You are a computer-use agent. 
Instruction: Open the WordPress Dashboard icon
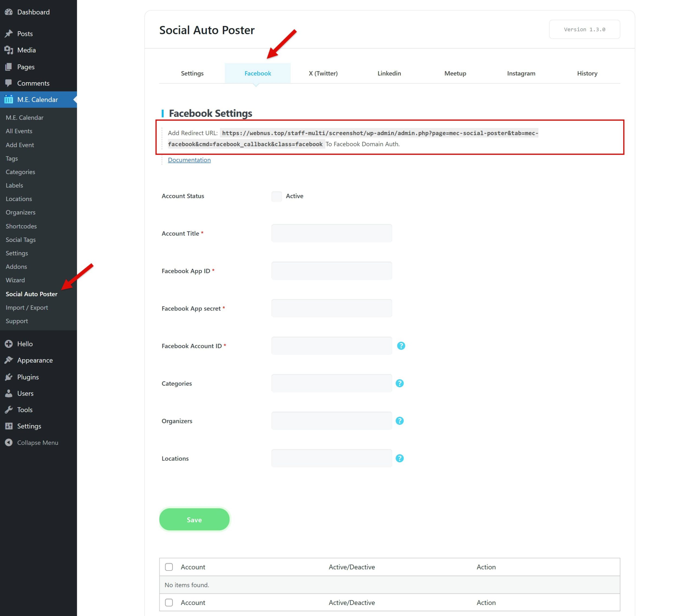[x=8, y=12]
